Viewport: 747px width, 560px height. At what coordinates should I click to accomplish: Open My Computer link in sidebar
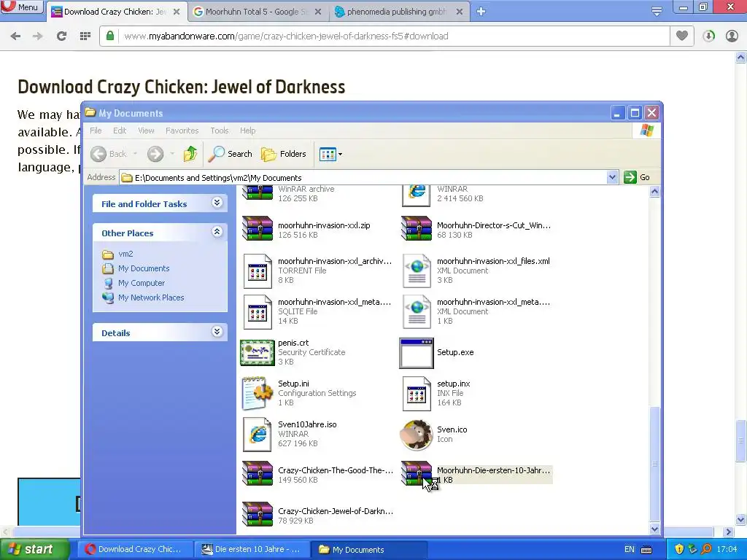[x=141, y=283]
